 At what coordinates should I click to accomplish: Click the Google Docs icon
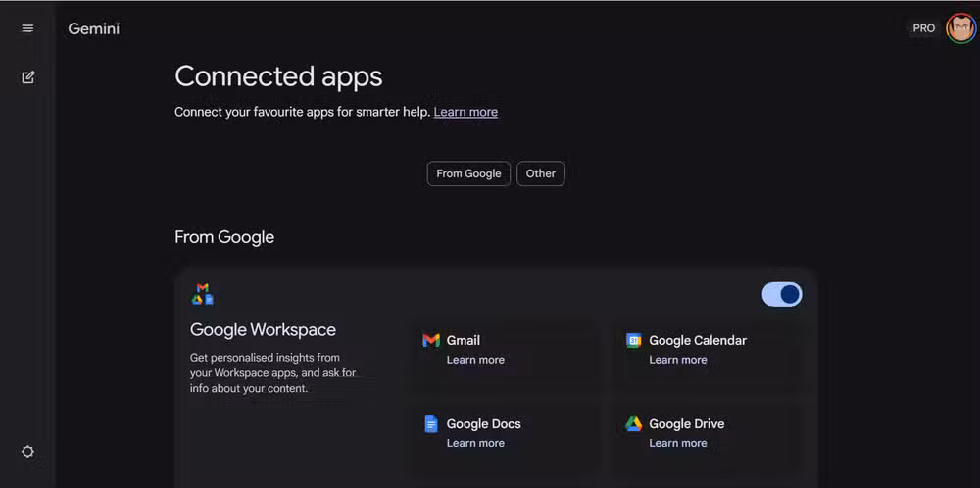[430, 424]
